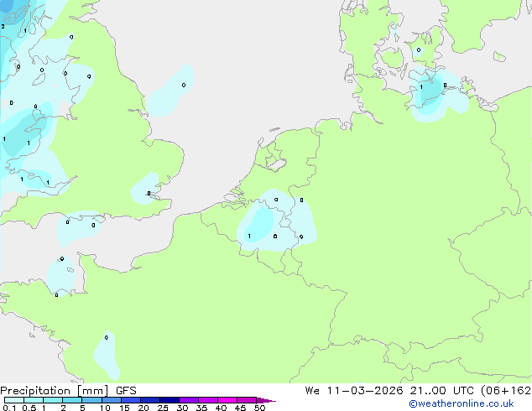
Task: Click the 'GFS' model label
Action: click(126, 391)
